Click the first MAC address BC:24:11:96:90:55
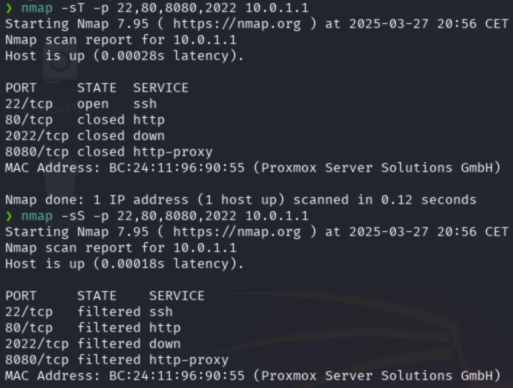 [x=177, y=168]
